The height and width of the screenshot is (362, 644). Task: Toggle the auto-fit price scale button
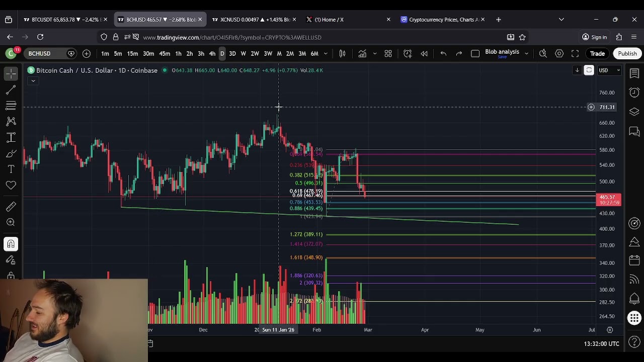point(589,70)
